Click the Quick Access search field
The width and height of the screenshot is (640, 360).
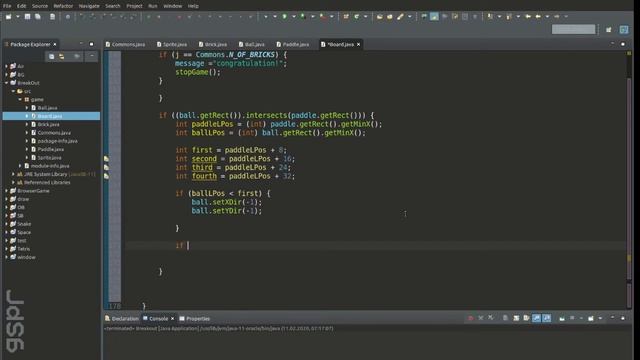(573, 29)
